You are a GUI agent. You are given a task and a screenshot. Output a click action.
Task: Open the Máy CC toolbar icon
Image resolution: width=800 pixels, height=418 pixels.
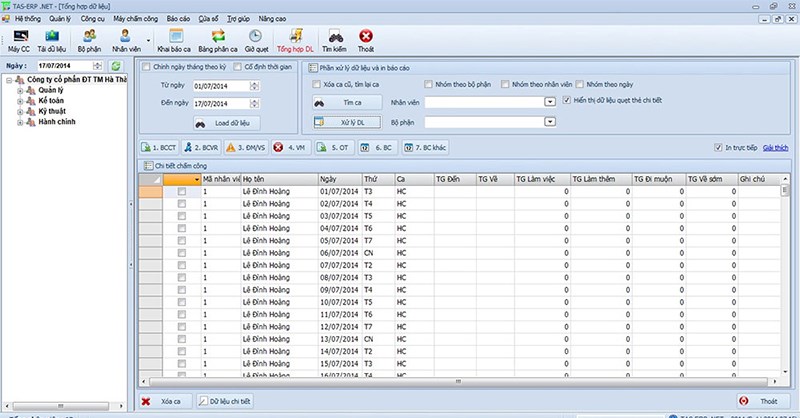19,40
